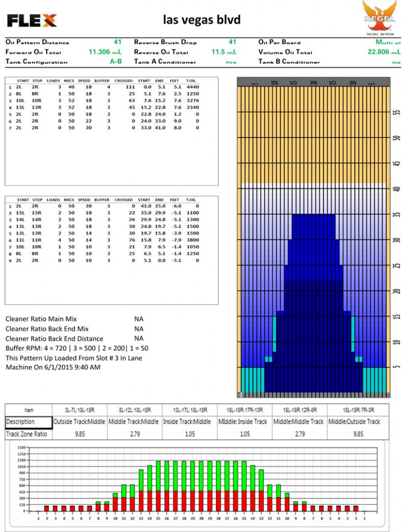This screenshot has width=402, height=532.
Task: Click Tank B Conditioner "ice" value
Action: tap(396, 62)
